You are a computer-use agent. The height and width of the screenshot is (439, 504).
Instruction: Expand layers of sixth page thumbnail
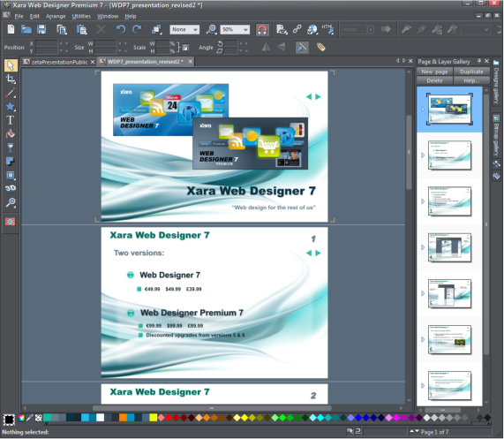(423, 339)
